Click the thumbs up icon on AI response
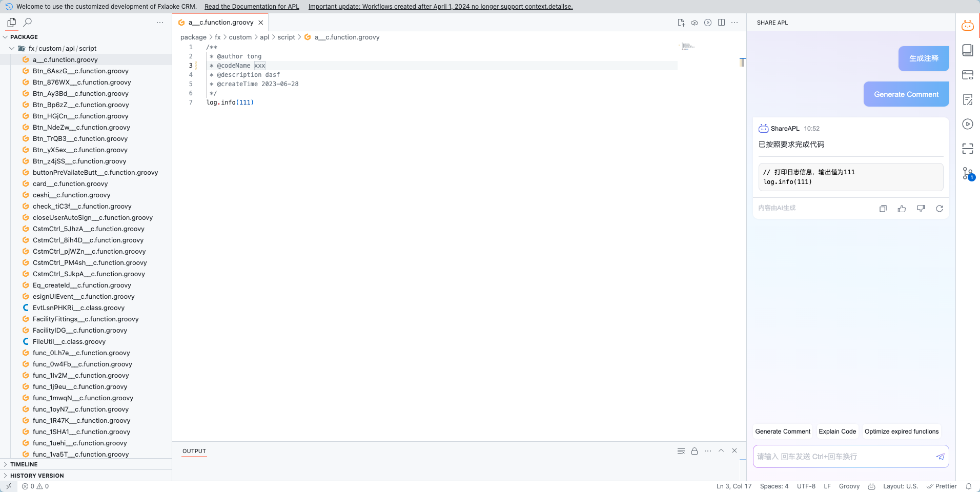This screenshot has height=492, width=980. [x=902, y=209]
